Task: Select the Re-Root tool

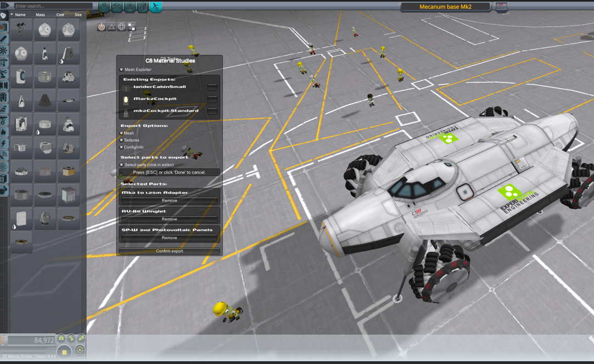Action: tap(131, 27)
